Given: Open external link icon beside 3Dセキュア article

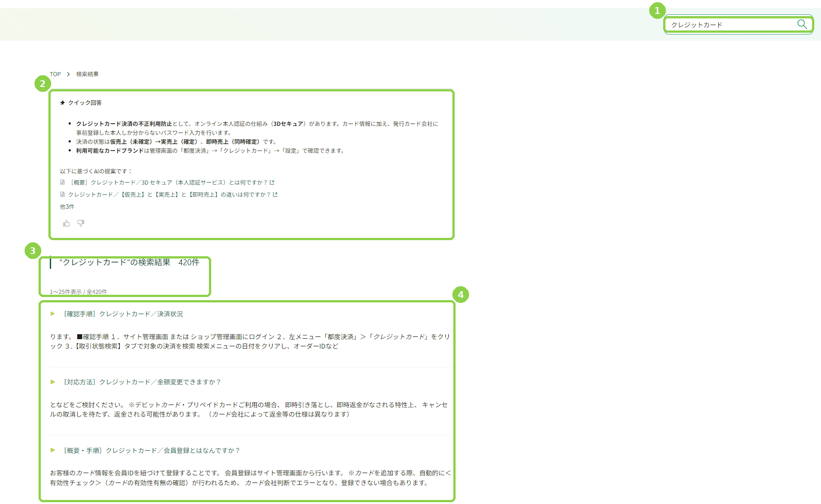Looking at the screenshot, I should pyautogui.click(x=272, y=182).
